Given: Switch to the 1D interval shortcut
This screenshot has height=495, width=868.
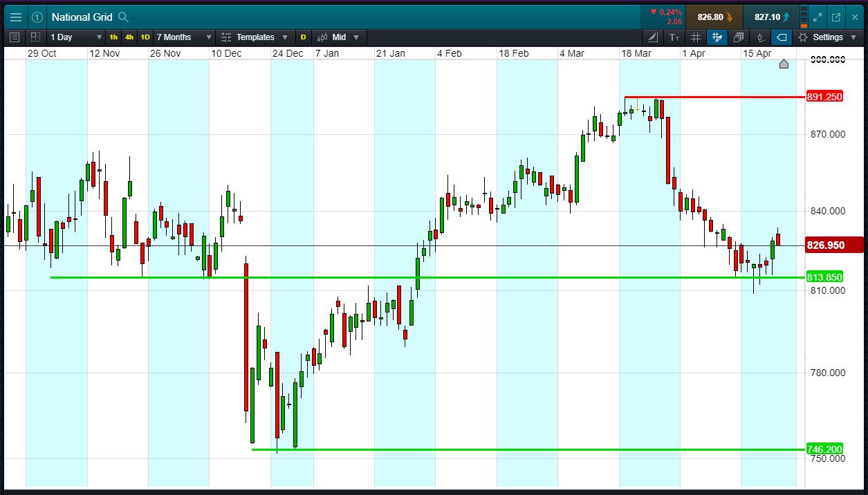Looking at the screenshot, I should [145, 37].
